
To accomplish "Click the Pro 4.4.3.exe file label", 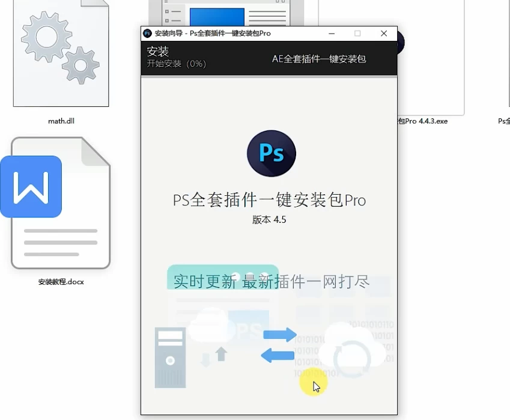I will click(x=422, y=121).
